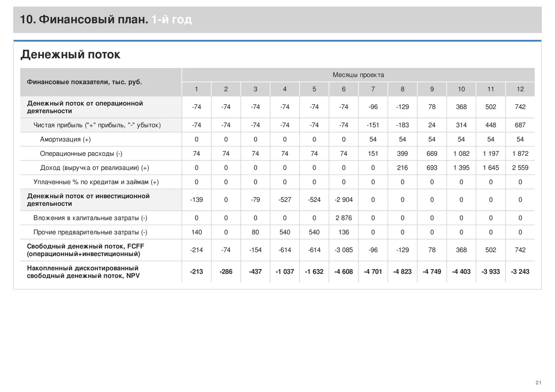The height and width of the screenshot is (392, 555).
Task: Click the investment cash flow value "-139"
Action: (197, 200)
